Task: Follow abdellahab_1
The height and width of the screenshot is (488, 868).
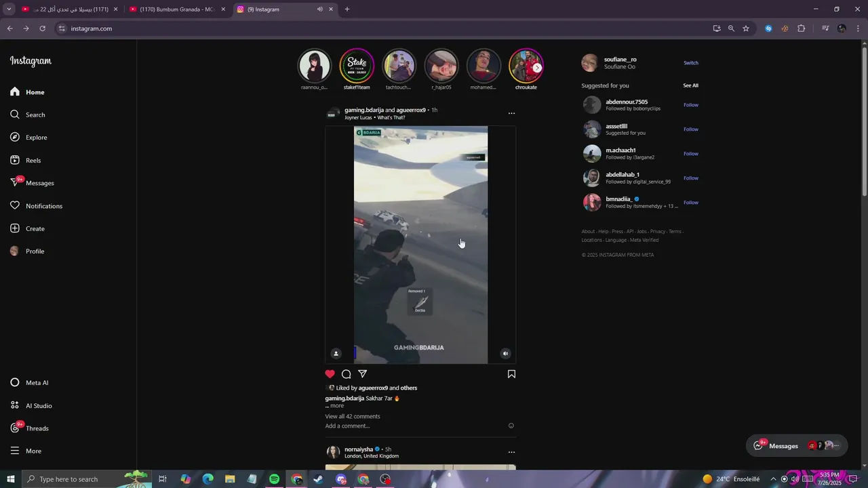Action: pyautogui.click(x=691, y=178)
